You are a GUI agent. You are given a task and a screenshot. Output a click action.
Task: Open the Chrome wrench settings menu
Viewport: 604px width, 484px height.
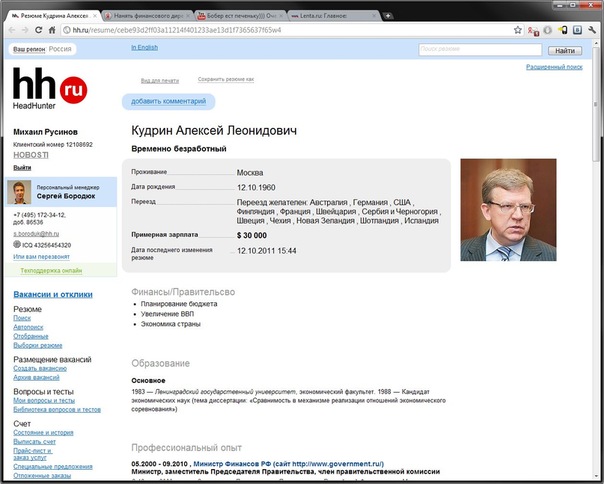pyautogui.click(x=592, y=30)
